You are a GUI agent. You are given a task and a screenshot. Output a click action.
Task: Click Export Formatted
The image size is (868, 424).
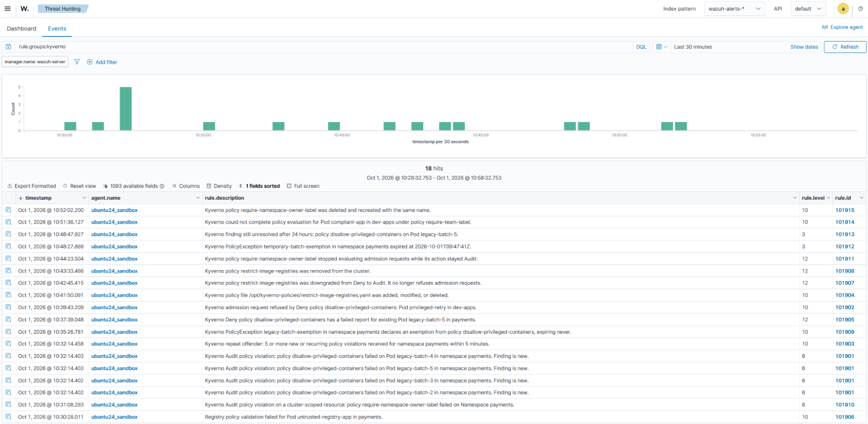[32, 186]
